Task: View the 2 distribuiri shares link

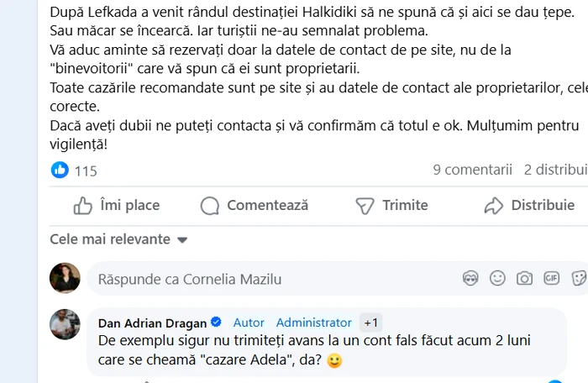Action: click(555, 171)
